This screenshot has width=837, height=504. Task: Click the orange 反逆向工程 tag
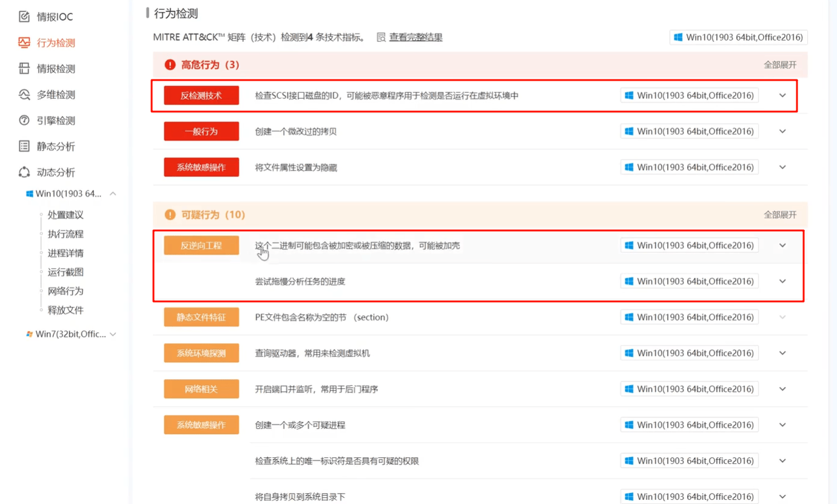point(201,245)
